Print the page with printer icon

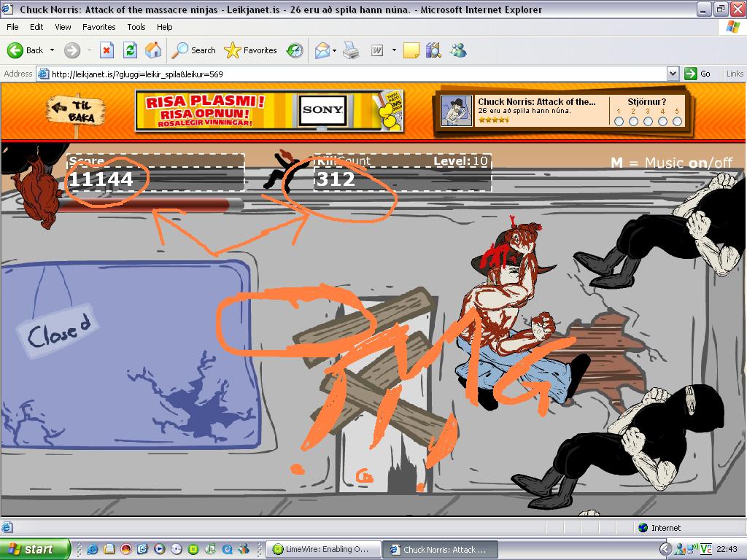[351, 50]
